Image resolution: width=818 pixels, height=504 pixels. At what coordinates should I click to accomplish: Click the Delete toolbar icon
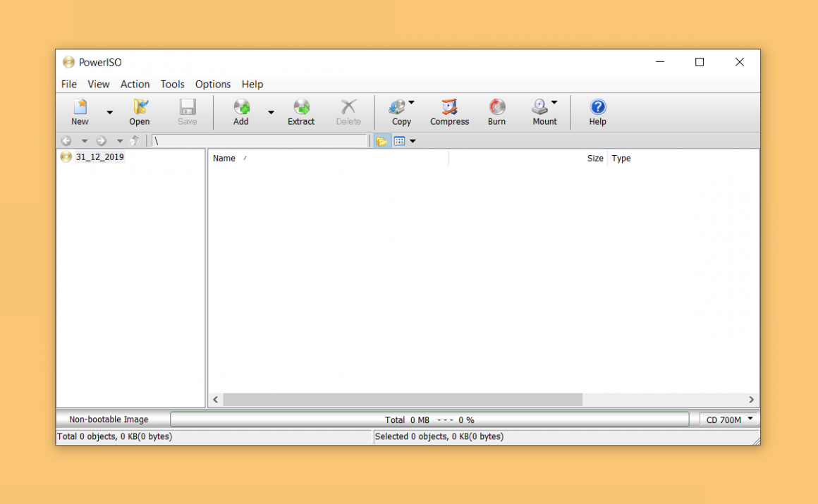(x=348, y=107)
